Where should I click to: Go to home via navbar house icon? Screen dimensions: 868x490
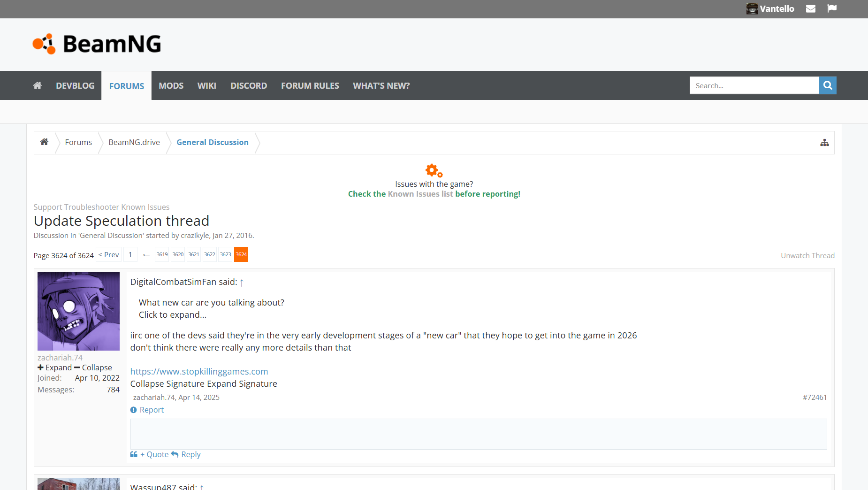[x=38, y=85]
